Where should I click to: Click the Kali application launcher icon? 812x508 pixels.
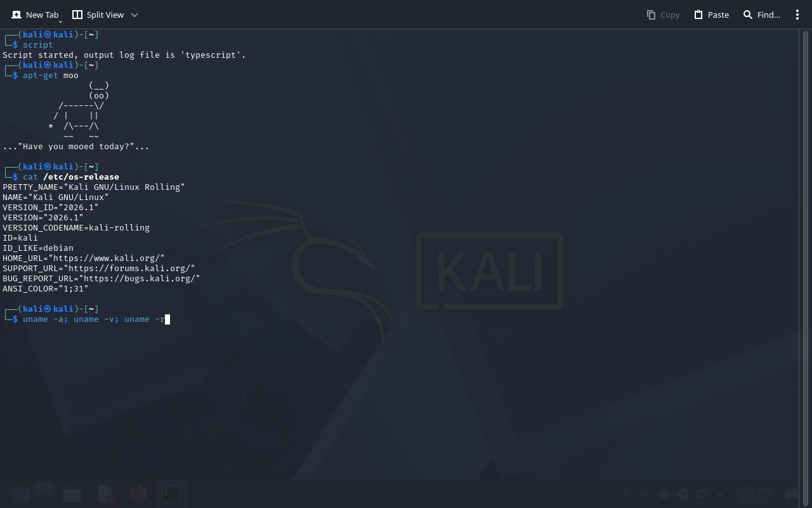click(21, 494)
